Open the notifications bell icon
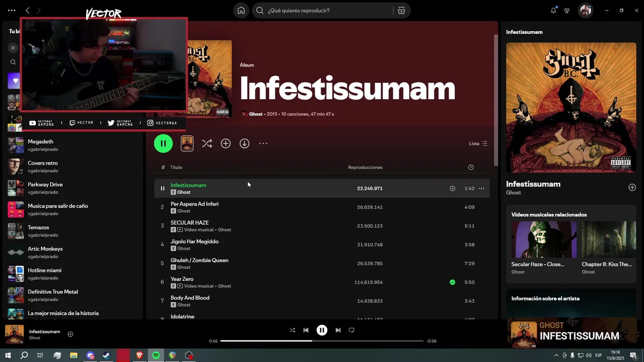This screenshot has height=362, width=644. pyautogui.click(x=553, y=10)
